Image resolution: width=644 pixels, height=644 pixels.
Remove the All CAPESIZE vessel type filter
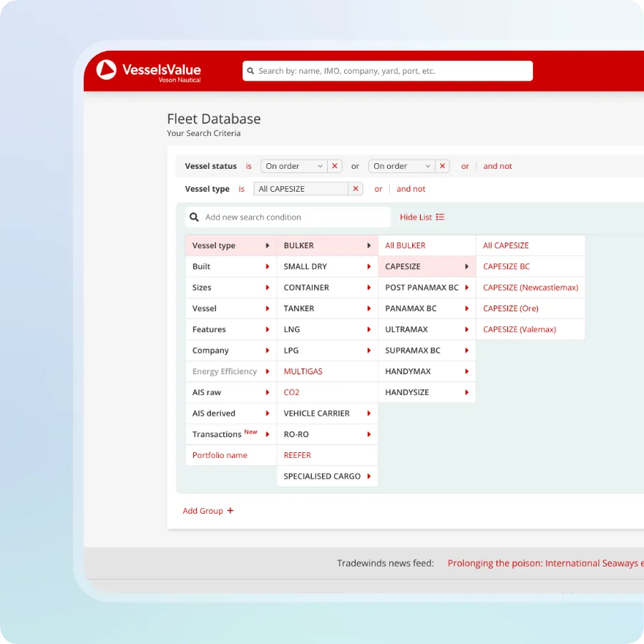pyautogui.click(x=356, y=189)
